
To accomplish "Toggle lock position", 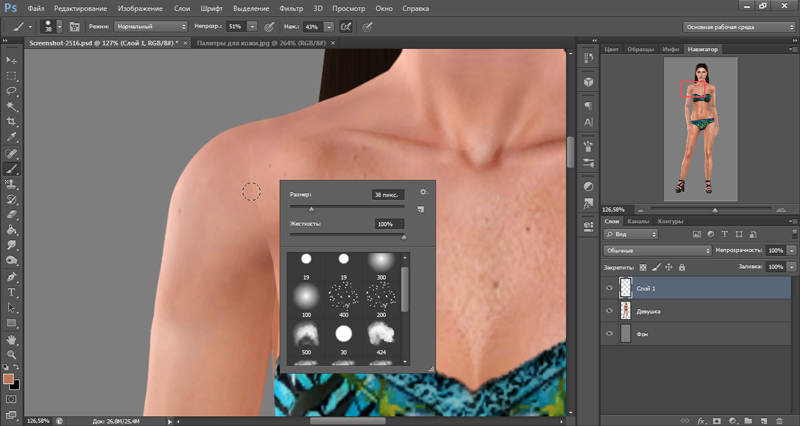I will pos(669,267).
